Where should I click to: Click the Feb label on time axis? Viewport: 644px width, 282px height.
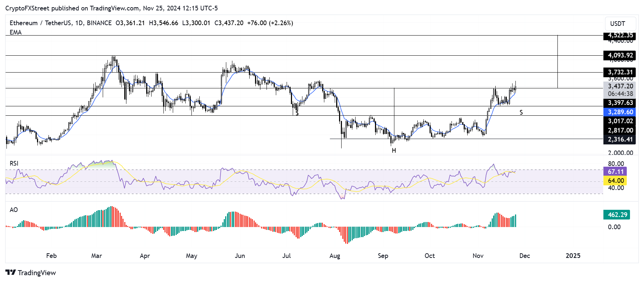51,256
